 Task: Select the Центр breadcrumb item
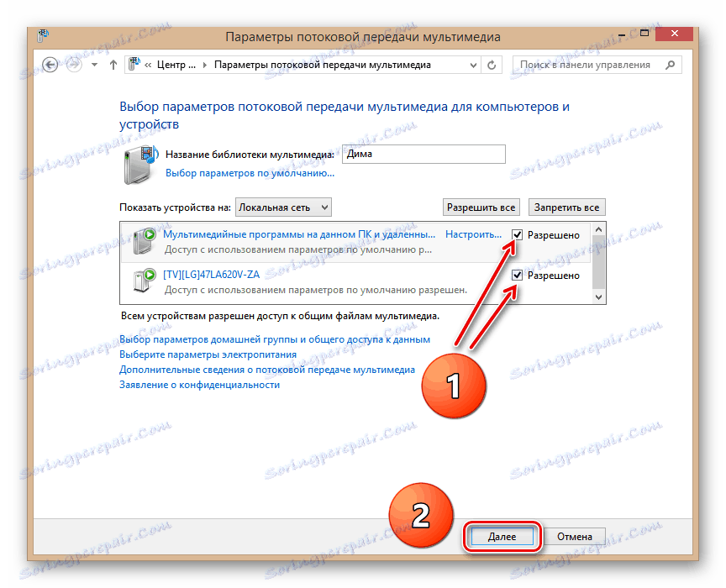click(178, 64)
